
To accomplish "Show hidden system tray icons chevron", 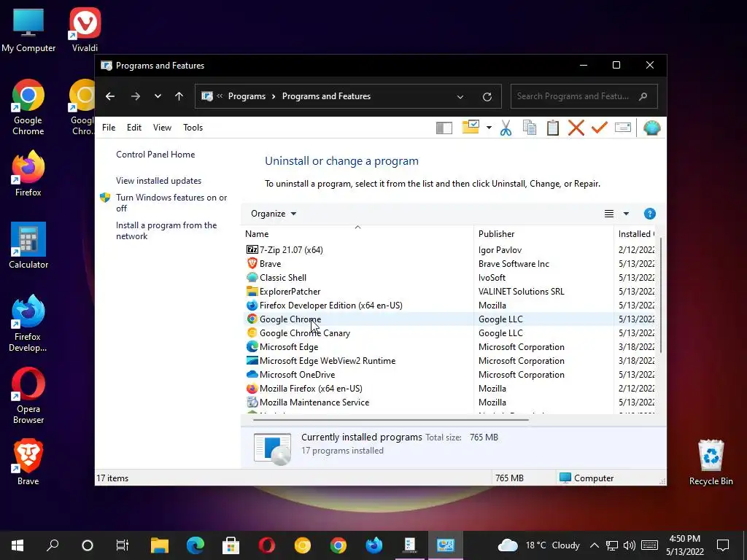I will click(x=594, y=545).
